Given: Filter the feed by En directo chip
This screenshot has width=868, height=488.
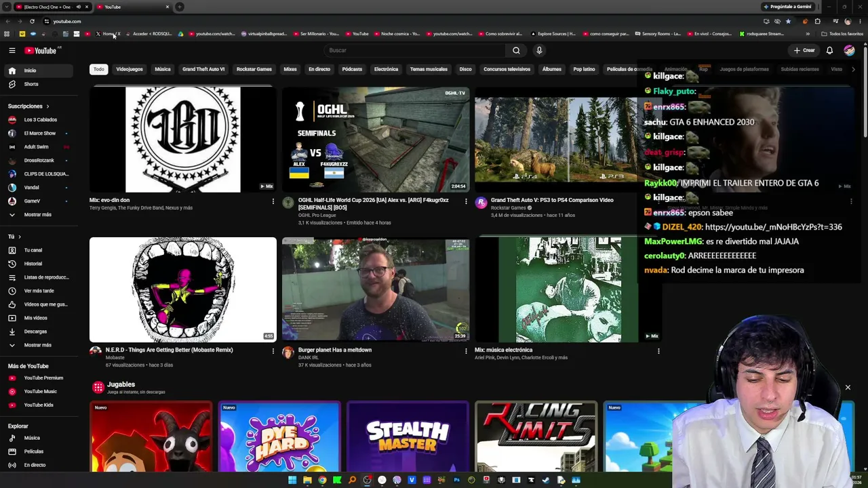Looking at the screenshot, I should click(319, 69).
